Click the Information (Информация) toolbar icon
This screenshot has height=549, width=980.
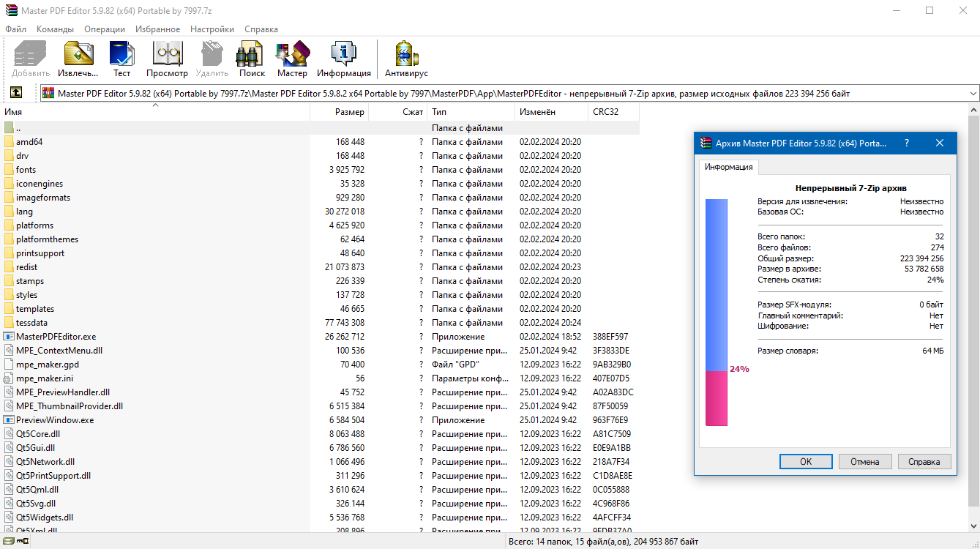(x=343, y=59)
